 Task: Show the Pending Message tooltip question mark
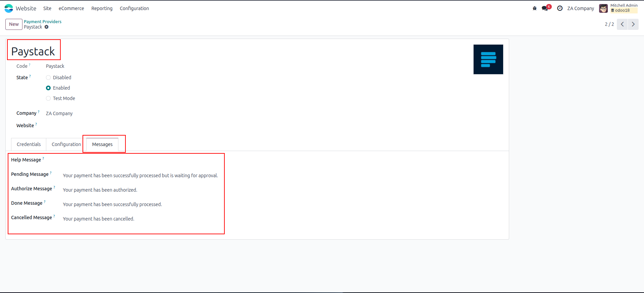[x=51, y=173]
